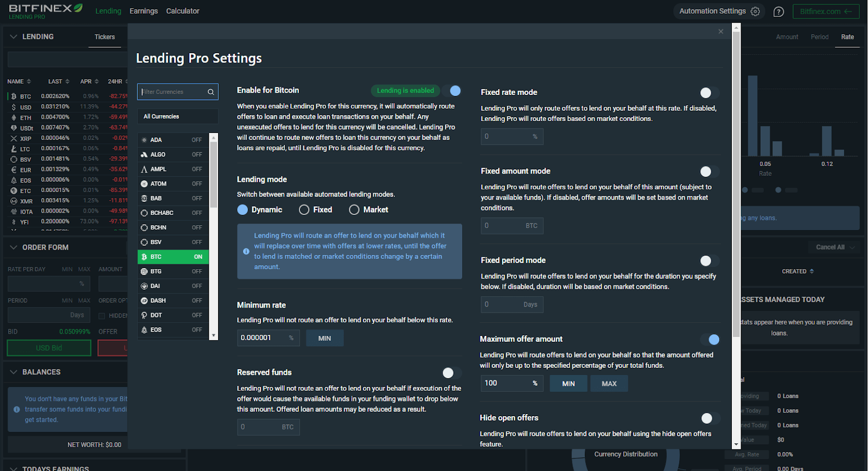Enable the Fixed rate mode switch

[x=710, y=93]
